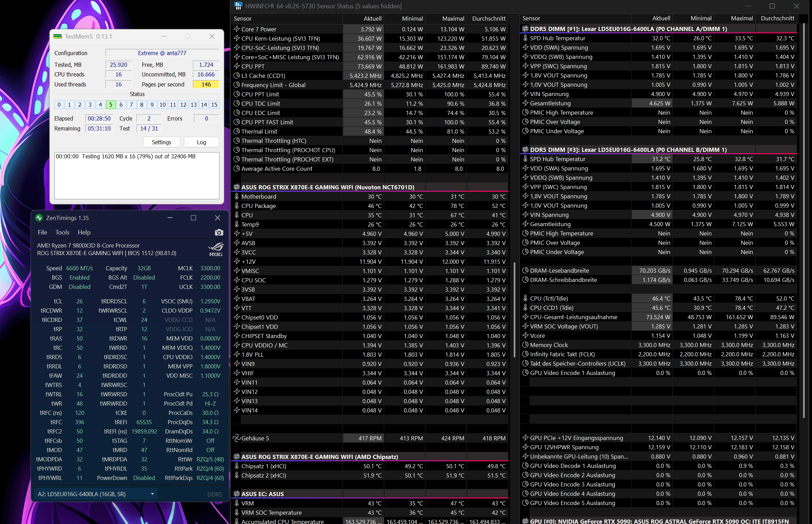
Task: Click the fan icon next to Gehäuse 5
Action: (237, 438)
